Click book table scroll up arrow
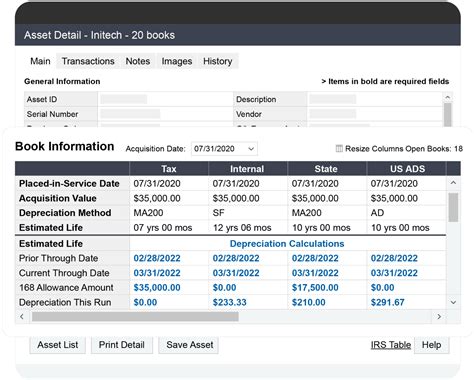Screen dimensions: 474x380 453,183
